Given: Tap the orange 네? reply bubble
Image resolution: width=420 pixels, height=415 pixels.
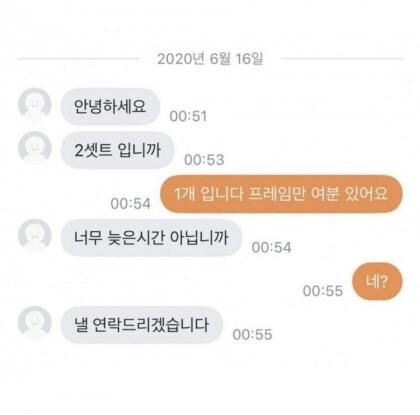Looking at the screenshot, I should 377,281.
